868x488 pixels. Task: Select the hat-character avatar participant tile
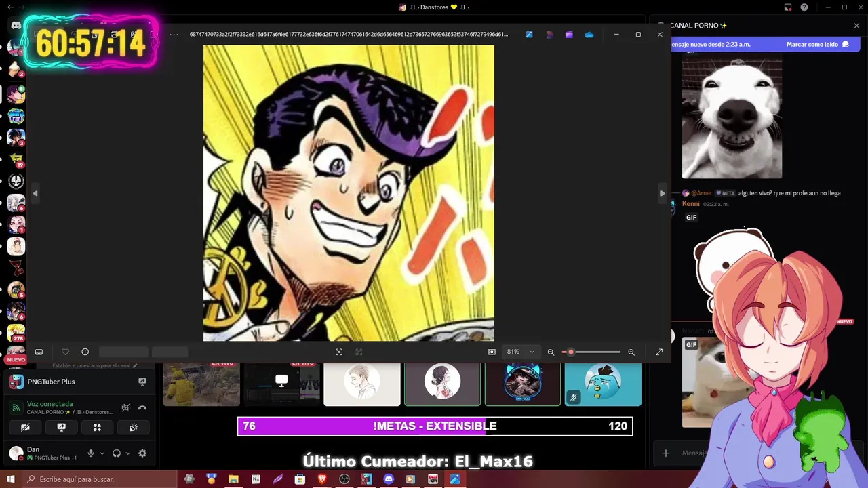[523, 384]
